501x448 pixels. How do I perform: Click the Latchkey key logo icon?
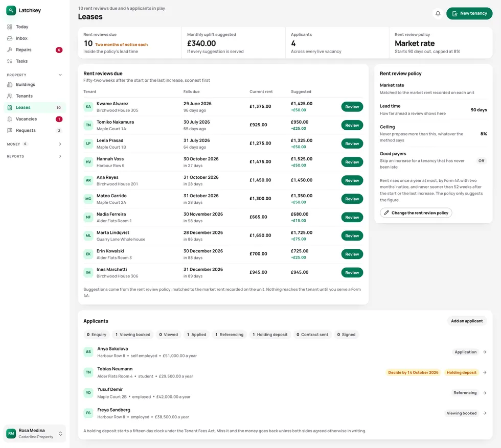11,10
